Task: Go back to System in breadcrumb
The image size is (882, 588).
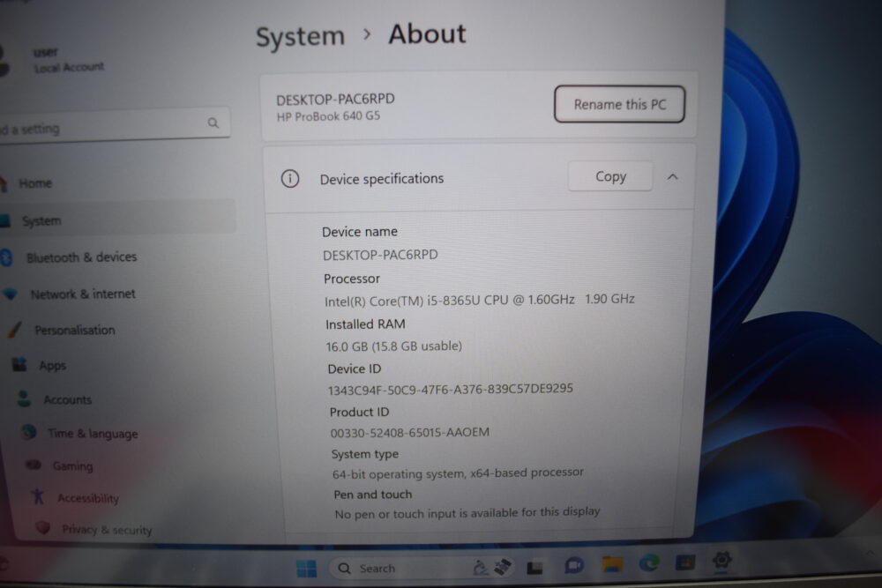Action: tap(300, 36)
